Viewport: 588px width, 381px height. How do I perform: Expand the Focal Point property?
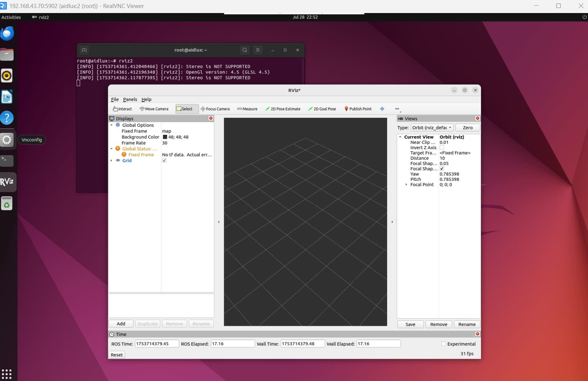click(x=406, y=185)
